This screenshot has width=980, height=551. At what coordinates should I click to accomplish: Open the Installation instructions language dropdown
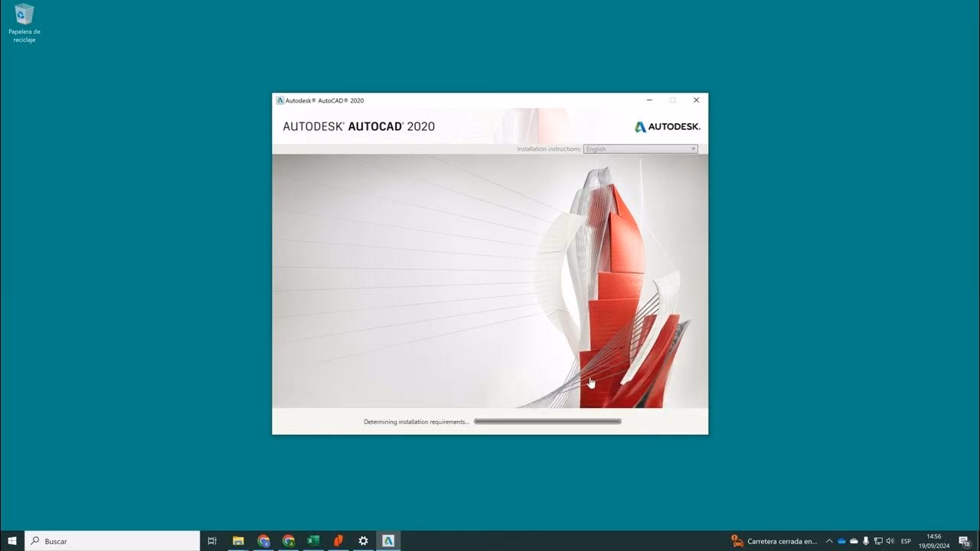[693, 148]
